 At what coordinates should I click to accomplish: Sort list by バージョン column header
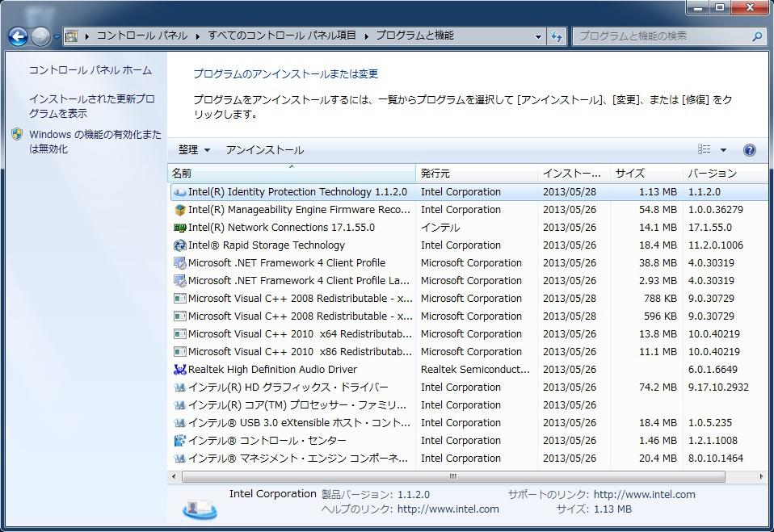725,173
